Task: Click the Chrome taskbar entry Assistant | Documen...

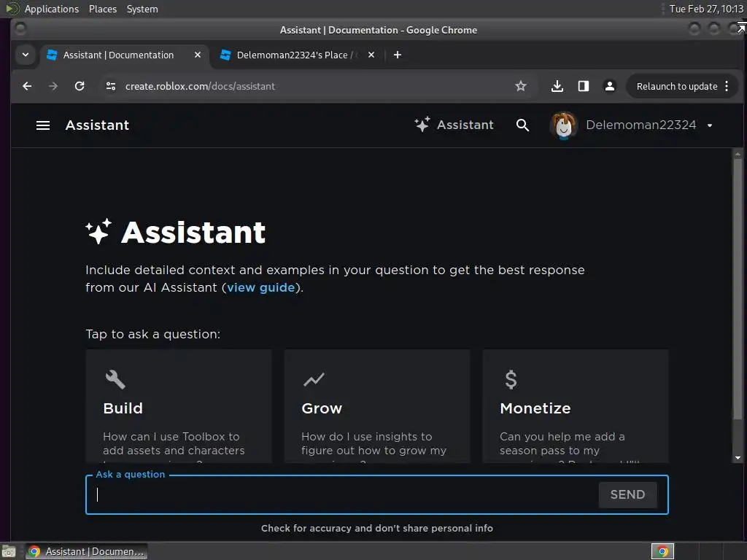Action: click(87, 551)
